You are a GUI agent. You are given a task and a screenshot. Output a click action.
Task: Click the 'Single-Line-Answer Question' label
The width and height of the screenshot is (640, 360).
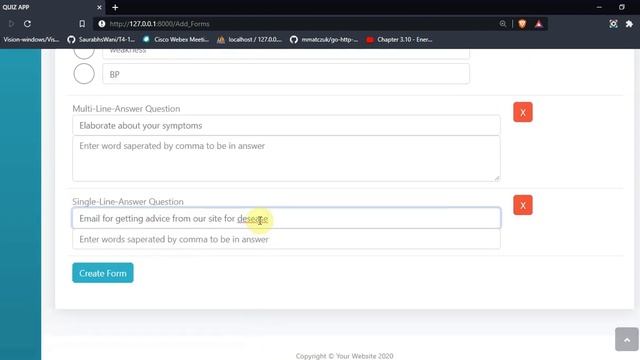pyautogui.click(x=128, y=202)
